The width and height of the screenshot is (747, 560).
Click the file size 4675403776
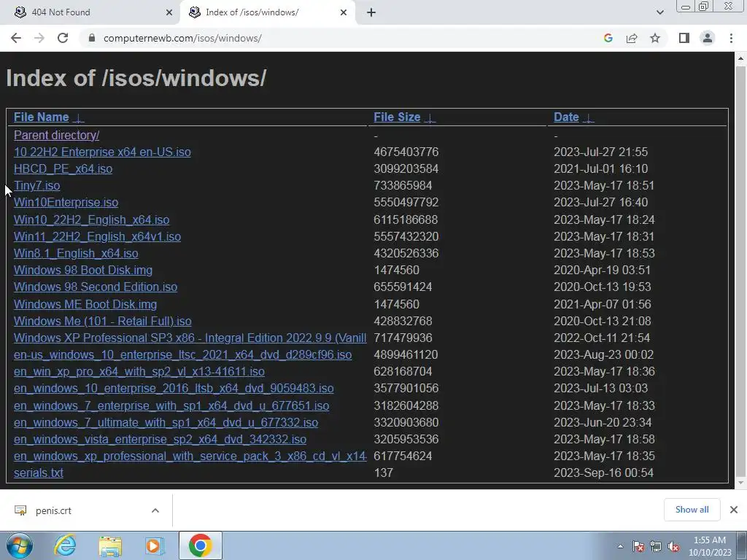coord(406,152)
